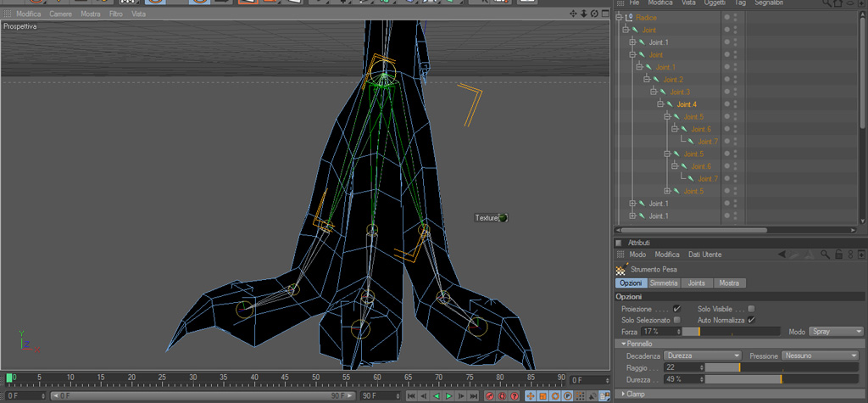868x403 pixels.
Task: Click the Strumento Pesa tool icon
Action: tap(621, 270)
